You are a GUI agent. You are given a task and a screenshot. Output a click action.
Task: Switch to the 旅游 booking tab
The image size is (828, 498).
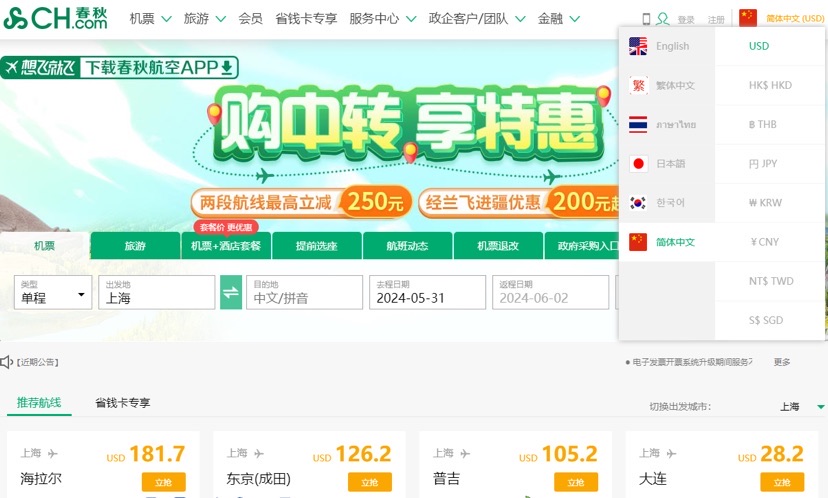pyautogui.click(x=135, y=246)
